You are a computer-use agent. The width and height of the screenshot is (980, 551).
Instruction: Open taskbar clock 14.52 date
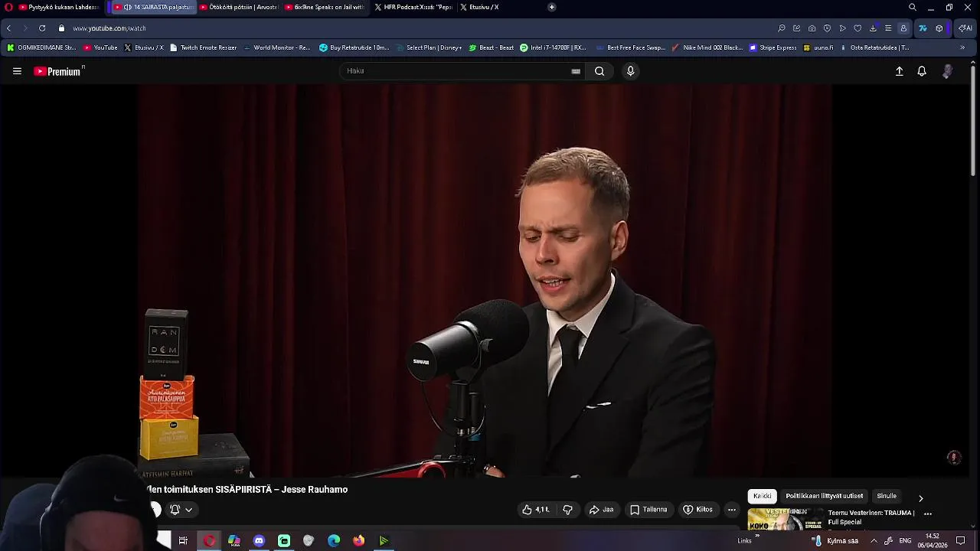coord(933,540)
